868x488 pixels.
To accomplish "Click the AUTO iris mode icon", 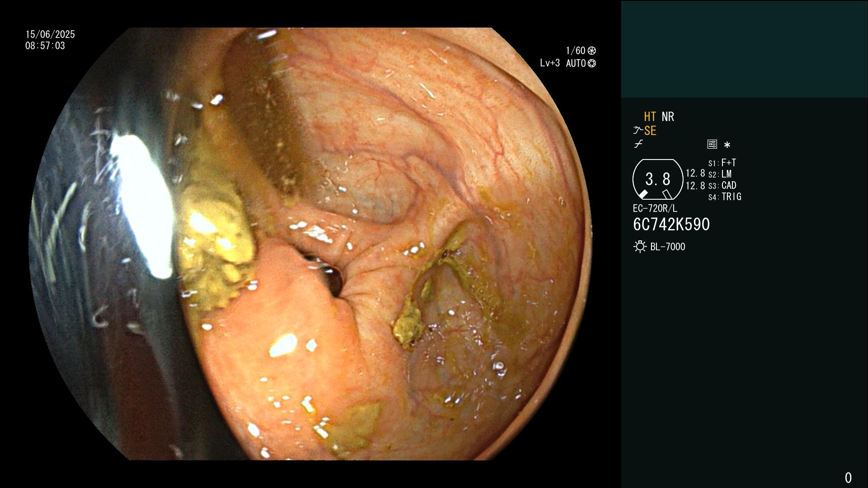I will (592, 63).
